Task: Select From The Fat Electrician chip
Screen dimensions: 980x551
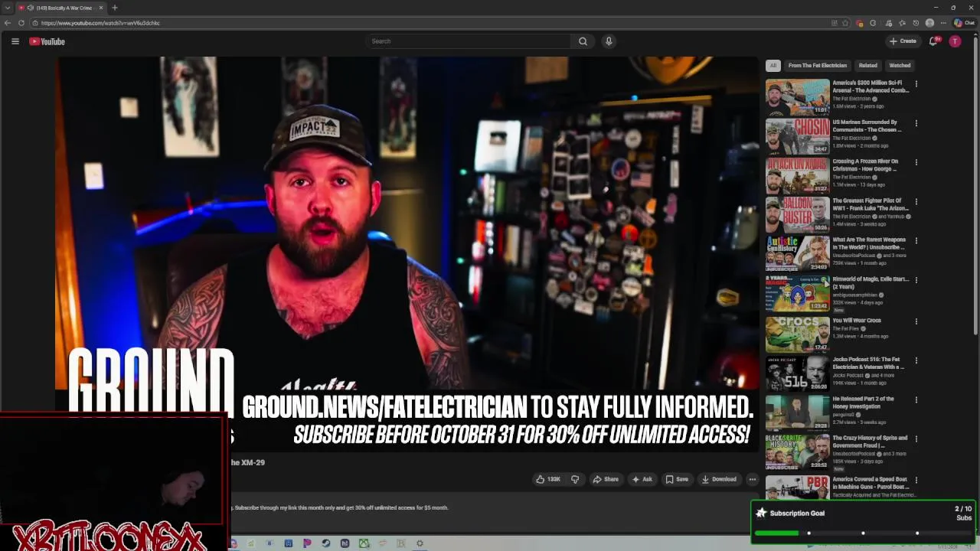Action: pyautogui.click(x=818, y=66)
